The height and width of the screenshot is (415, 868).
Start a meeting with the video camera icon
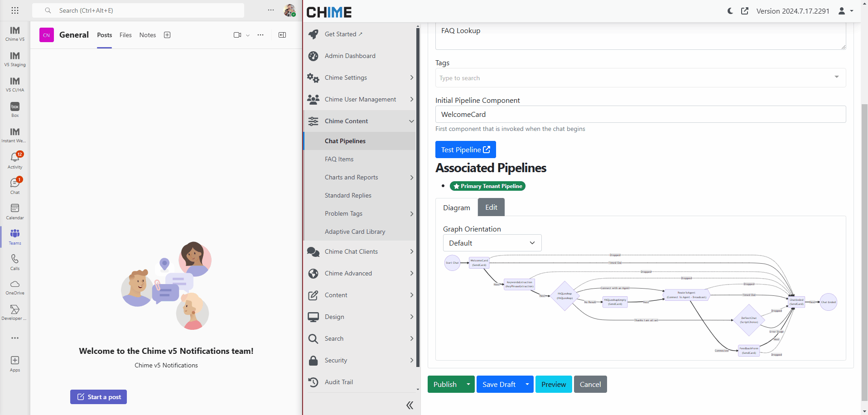[x=237, y=35]
